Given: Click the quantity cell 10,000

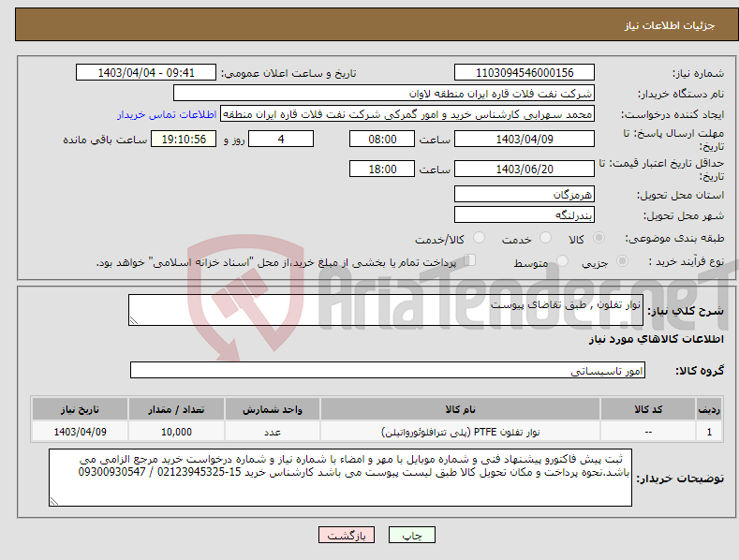Looking at the screenshot, I should pos(176,432).
